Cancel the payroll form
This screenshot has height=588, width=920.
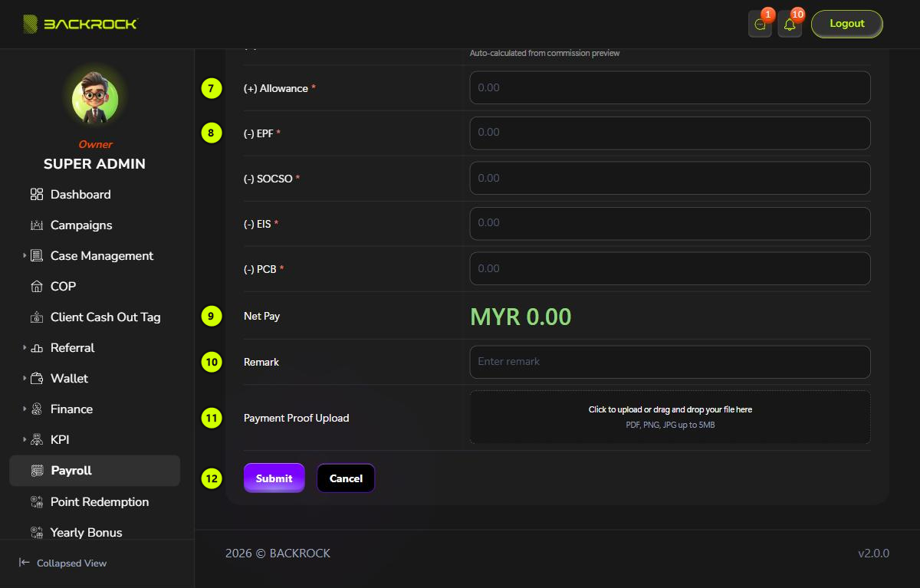[346, 478]
